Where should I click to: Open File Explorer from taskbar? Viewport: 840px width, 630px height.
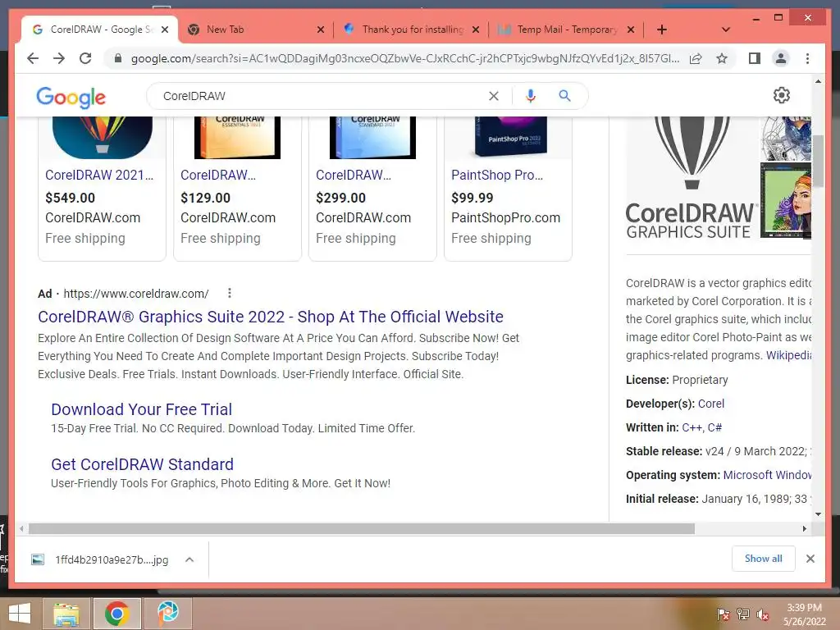click(66, 614)
